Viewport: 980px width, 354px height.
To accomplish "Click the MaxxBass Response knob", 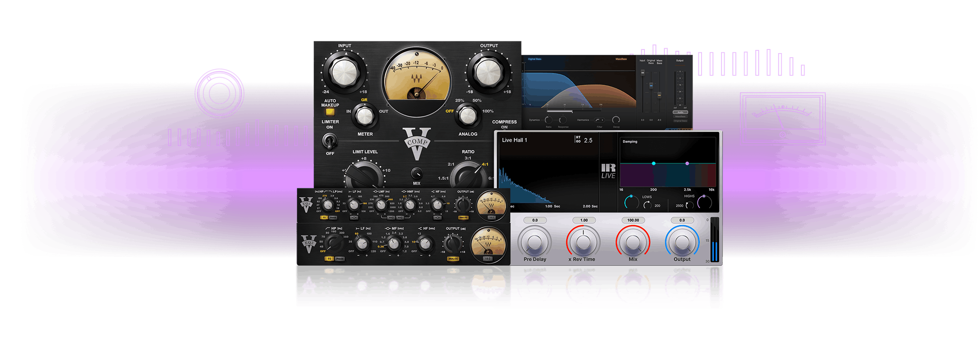I will coord(563,120).
